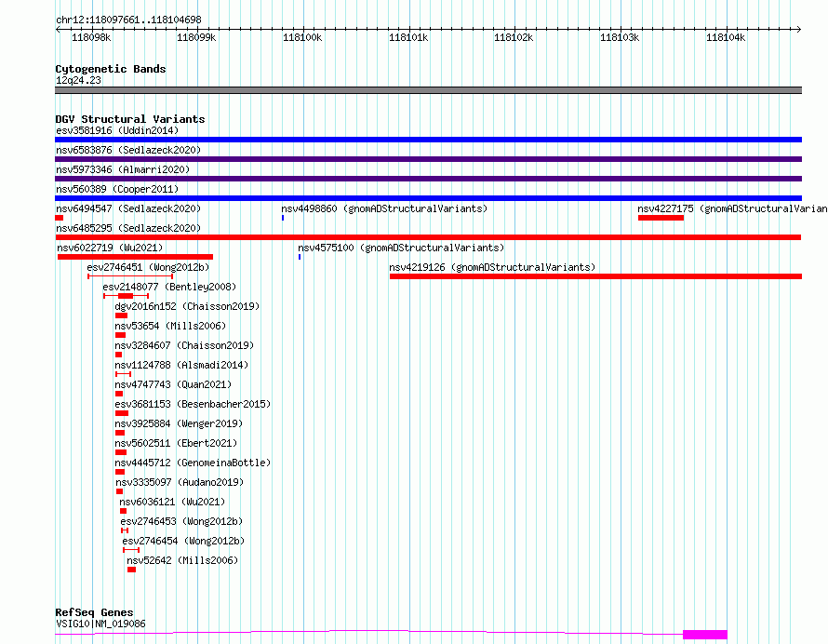
Task: Click the 118103k ruler tick label
Action: pyautogui.click(x=620, y=37)
